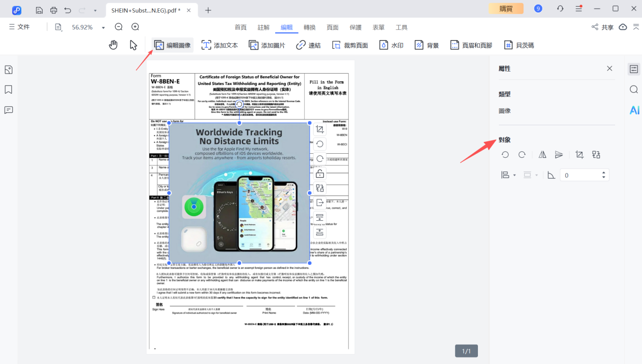The image size is (642, 364).
Task: Open the 文件 file menu
Action: pos(19,27)
